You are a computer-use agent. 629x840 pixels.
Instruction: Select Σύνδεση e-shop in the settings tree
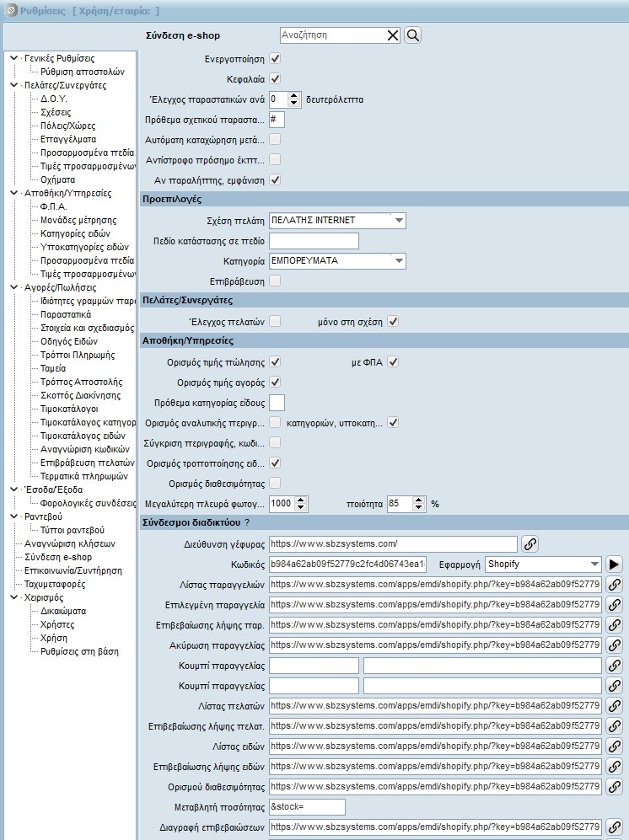(58, 557)
